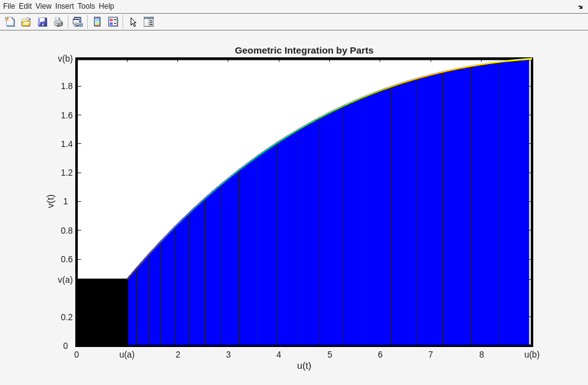Click the plot title 'Geometric Integration by Parts'
This screenshot has height=385, width=588.
coord(304,50)
